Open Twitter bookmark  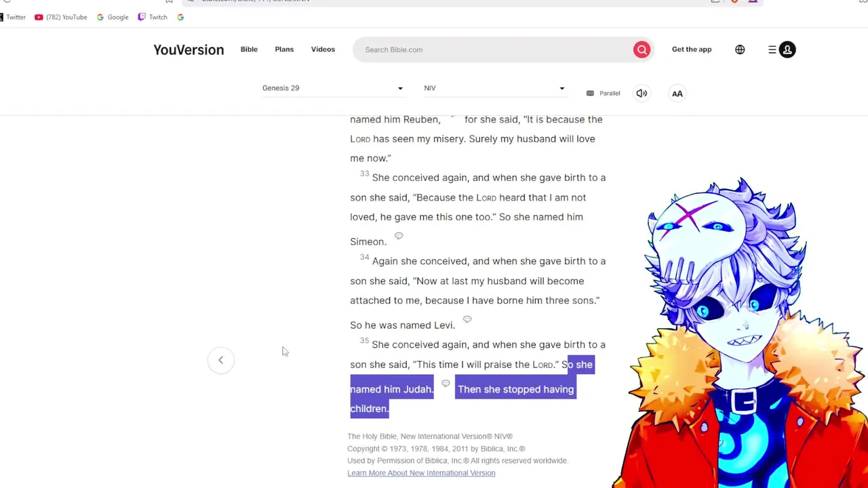pos(12,17)
